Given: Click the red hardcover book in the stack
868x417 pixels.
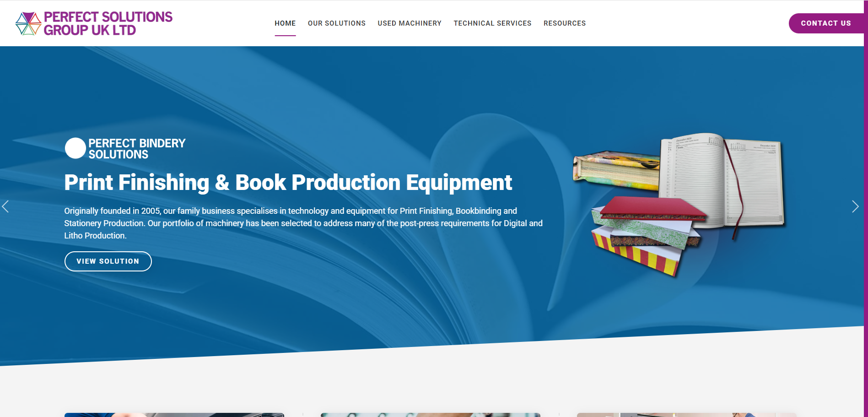Looking at the screenshot, I should tap(650, 209).
